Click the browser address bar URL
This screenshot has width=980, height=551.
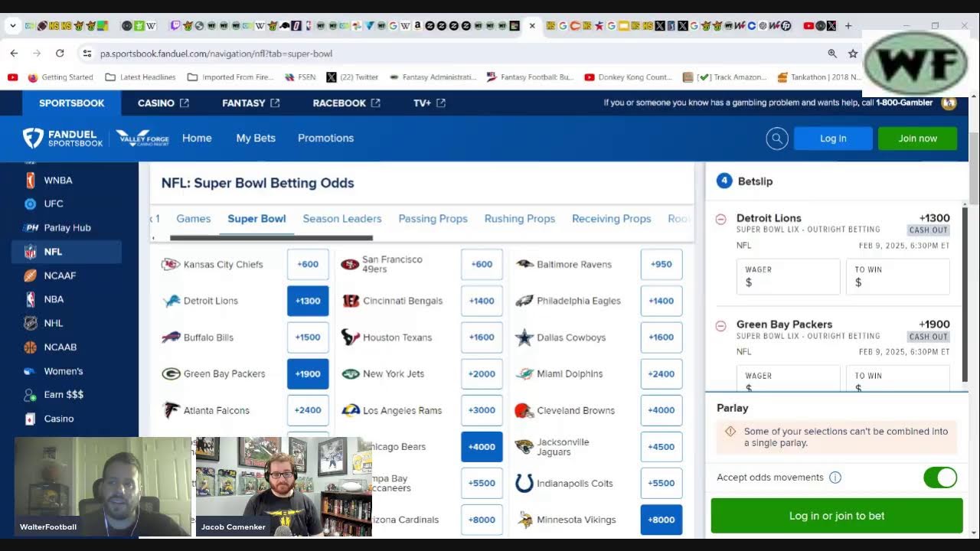pos(216,54)
